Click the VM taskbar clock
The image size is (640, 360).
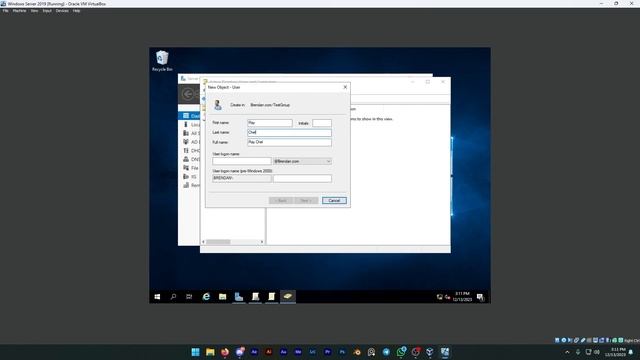pyautogui.click(x=462, y=297)
